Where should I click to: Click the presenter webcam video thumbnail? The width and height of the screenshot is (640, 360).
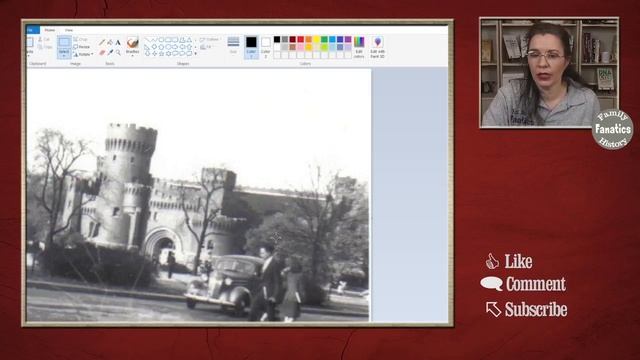pos(549,72)
